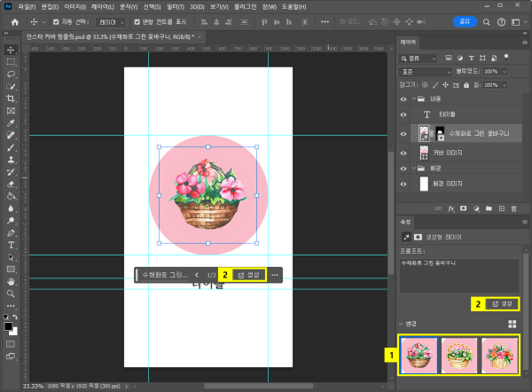Toggle Quick Mask mode icon

[11, 344]
